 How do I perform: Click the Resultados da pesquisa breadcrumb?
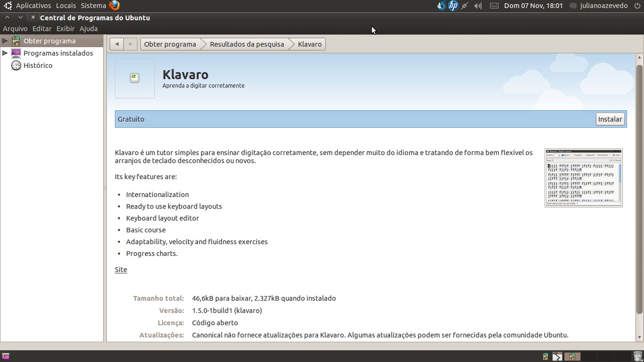[x=247, y=44]
